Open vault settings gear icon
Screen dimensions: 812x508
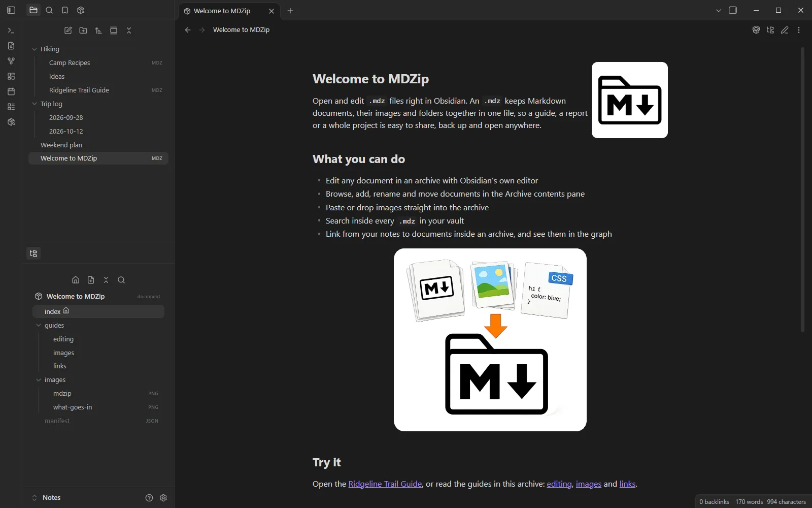tap(163, 498)
